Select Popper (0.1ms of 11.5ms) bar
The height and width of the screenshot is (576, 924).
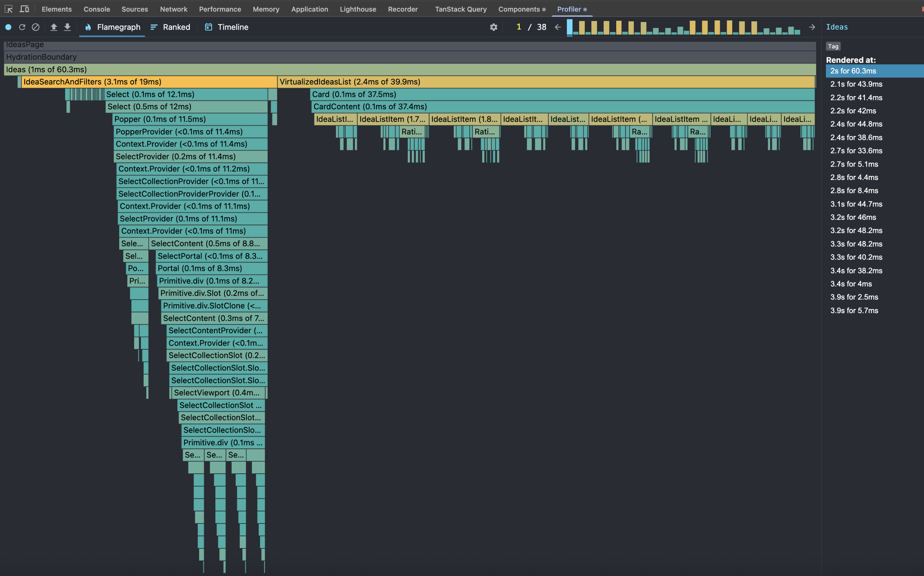(x=190, y=119)
